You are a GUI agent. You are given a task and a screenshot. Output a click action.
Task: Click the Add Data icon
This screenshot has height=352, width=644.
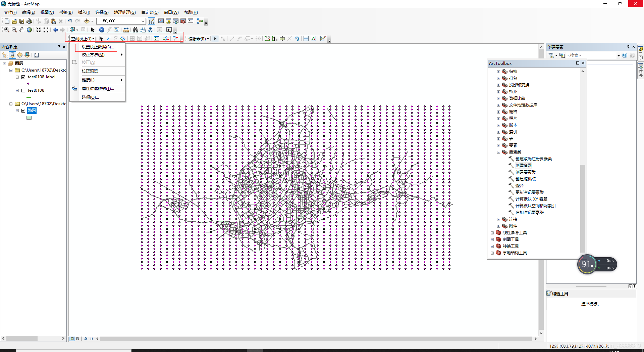pyautogui.click(x=87, y=21)
